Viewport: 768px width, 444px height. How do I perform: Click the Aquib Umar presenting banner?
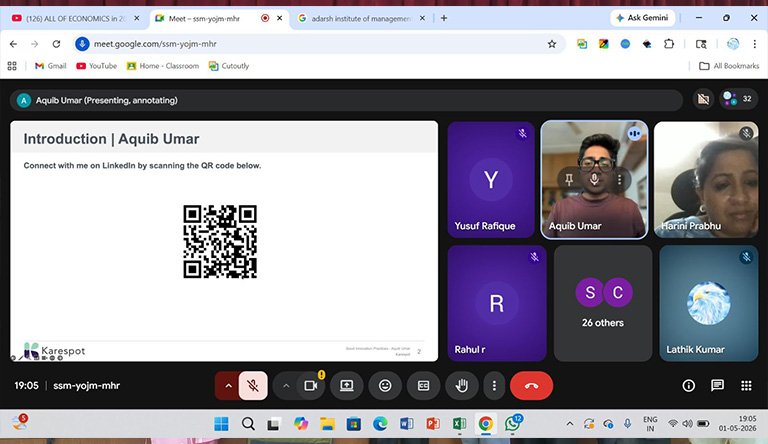click(346, 100)
